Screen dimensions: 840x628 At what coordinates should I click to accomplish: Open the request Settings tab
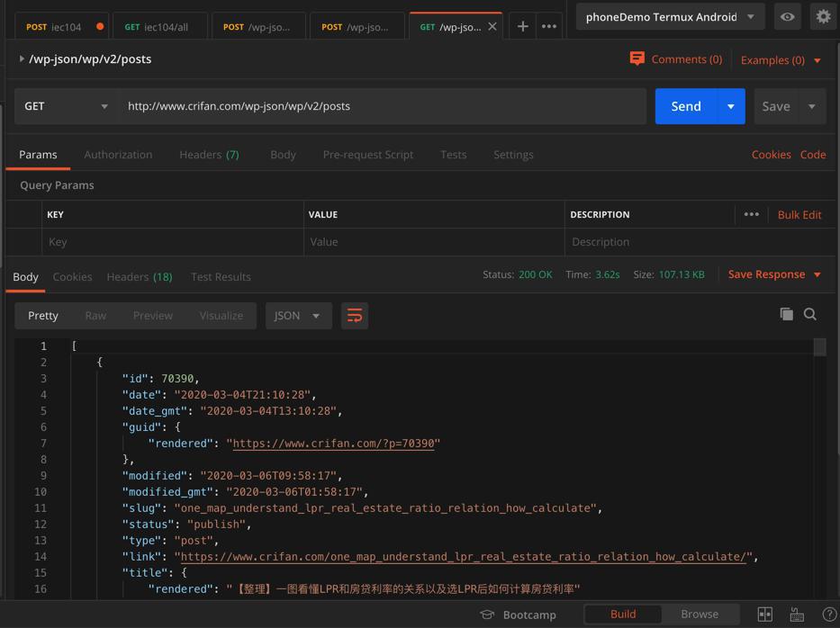[x=513, y=155]
